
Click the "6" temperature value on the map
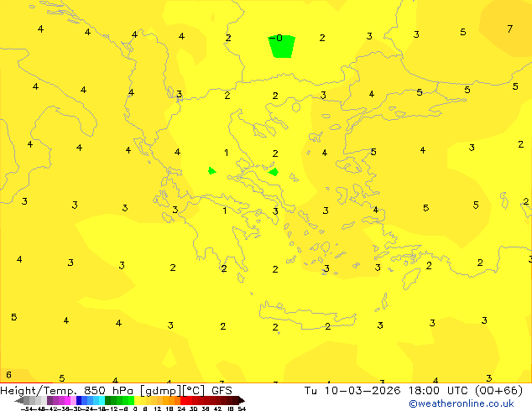click(x=9, y=375)
